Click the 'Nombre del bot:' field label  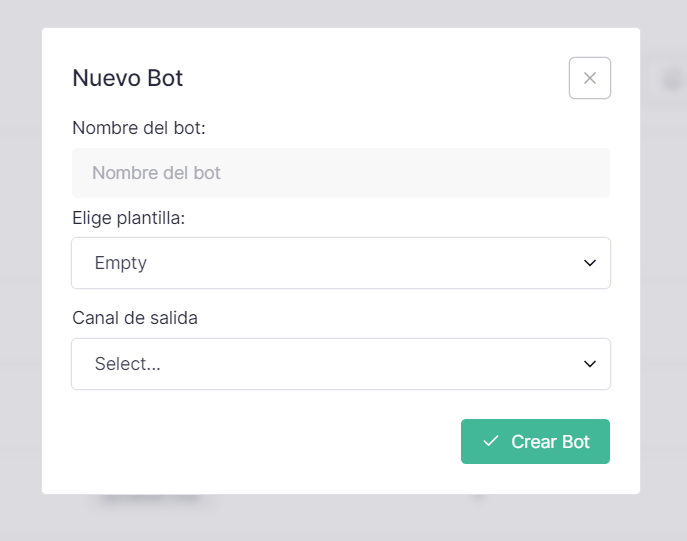pos(139,128)
